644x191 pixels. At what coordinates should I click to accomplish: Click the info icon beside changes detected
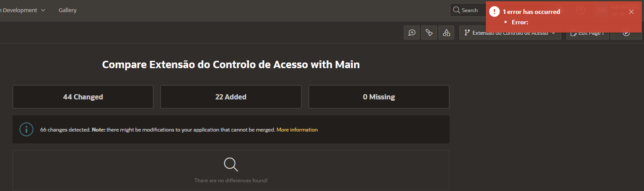click(x=26, y=129)
